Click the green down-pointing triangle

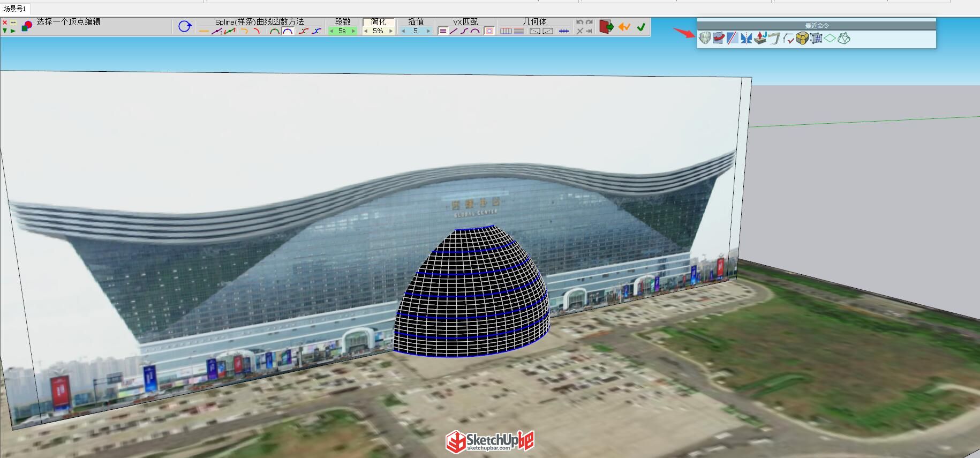point(5,31)
